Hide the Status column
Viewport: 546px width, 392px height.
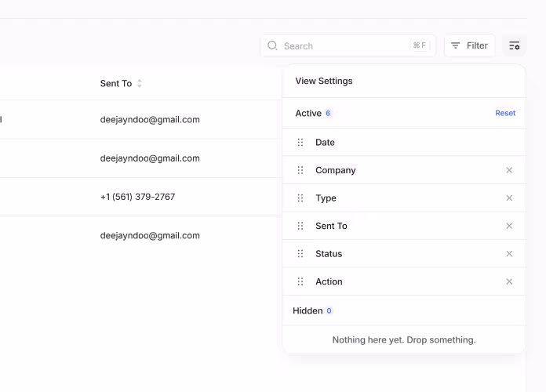click(509, 254)
